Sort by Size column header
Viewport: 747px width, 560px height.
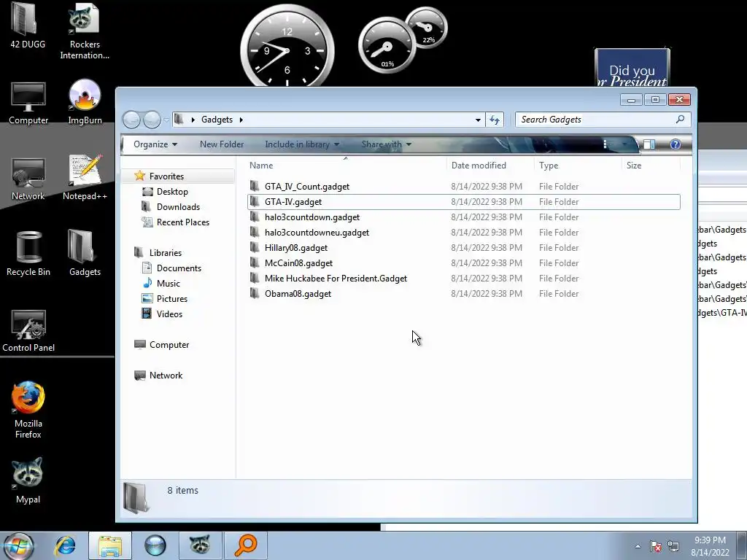[x=651, y=166]
